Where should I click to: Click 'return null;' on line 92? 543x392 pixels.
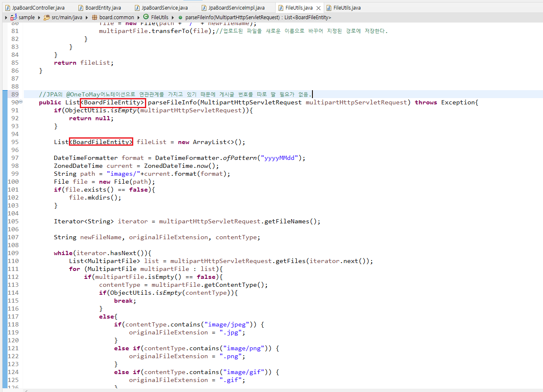[x=91, y=118]
